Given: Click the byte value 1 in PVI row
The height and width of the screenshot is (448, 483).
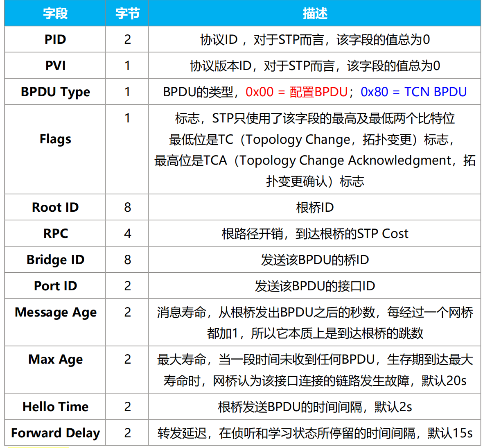Looking at the screenshot, I should coord(128,66).
